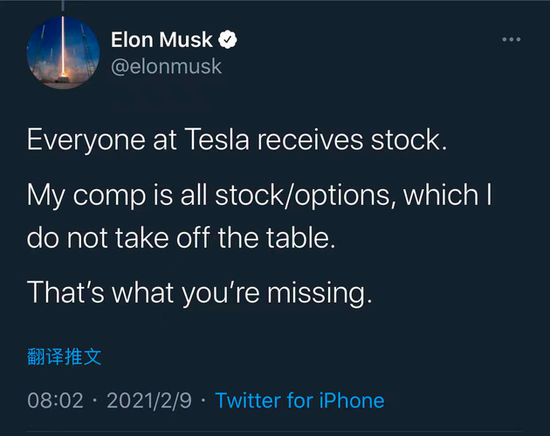
Task: Select the line "do not take off the table."
Action: point(181,238)
